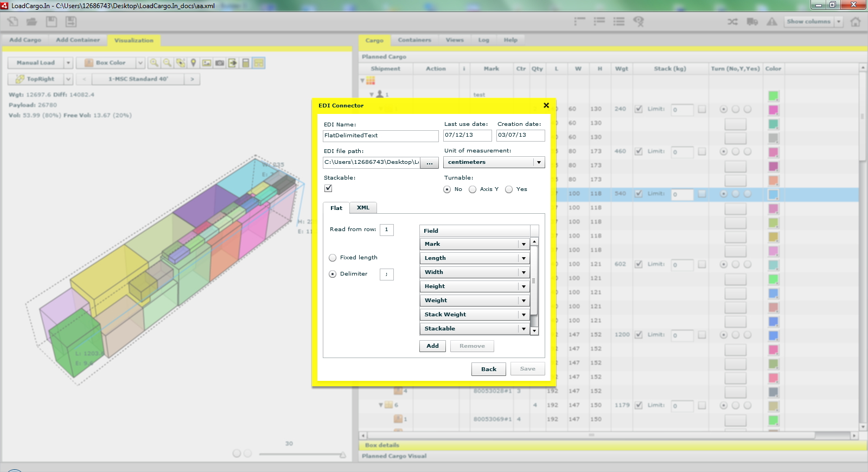The width and height of the screenshot is (868, 472).
Task: Click the Back button
Action: click(488, 369)
